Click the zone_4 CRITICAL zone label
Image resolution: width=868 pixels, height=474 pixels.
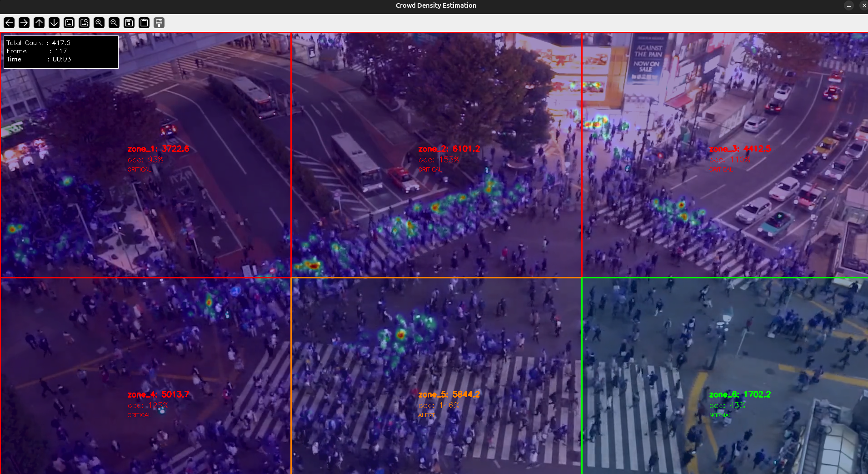coord(158,394)
